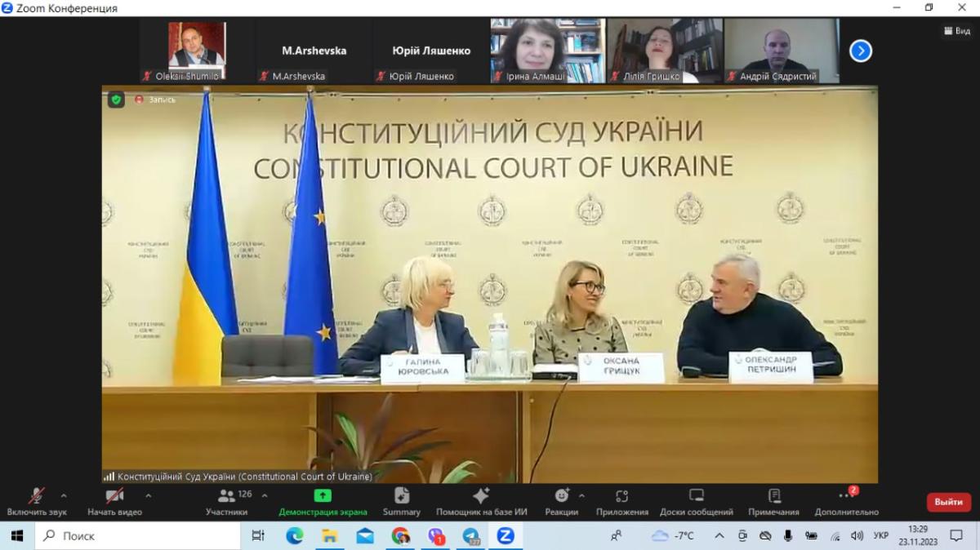Viewport: 980px width, 550px height.
Task: Expand video options chevron beside camera
Action: (x=148, y=495)
